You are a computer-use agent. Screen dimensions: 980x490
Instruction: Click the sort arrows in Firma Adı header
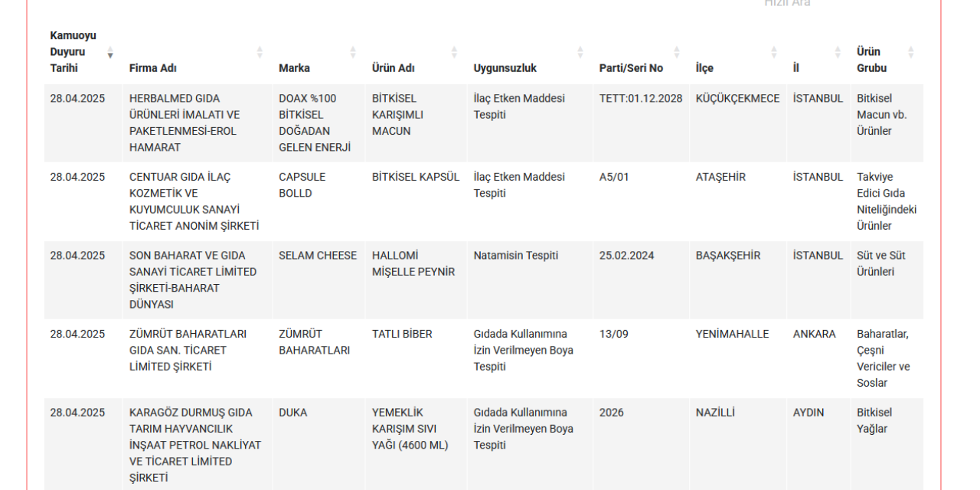(x=260, y=52)
